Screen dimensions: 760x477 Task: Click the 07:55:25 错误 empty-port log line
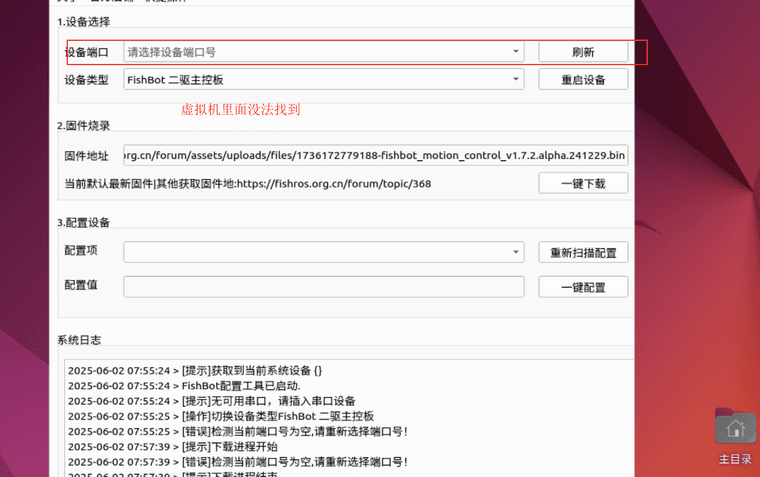pyautogui.click(x=238, y=431)
